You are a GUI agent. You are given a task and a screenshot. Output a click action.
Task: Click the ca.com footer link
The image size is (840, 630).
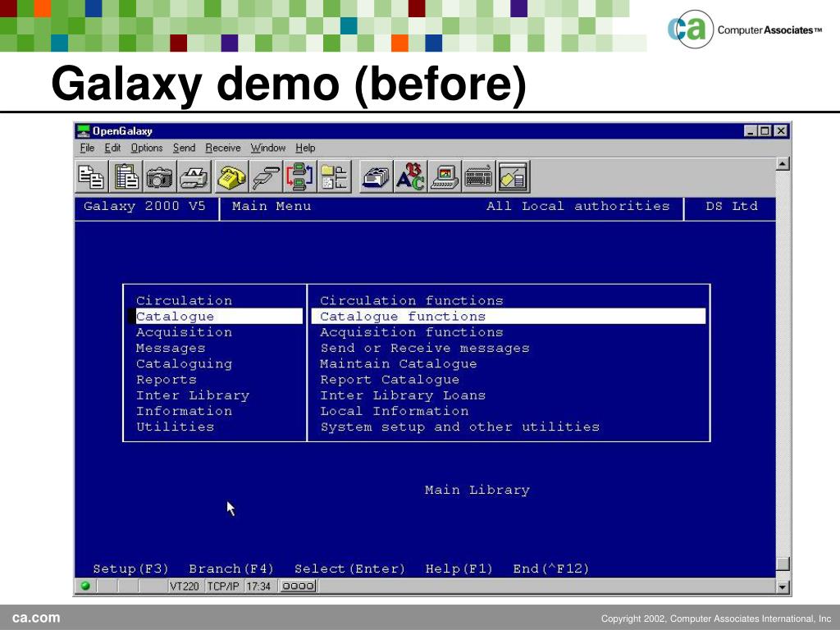[36, 618]
